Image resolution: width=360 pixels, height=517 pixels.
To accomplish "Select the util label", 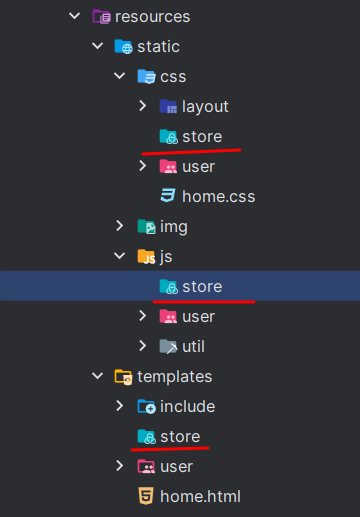I will [x=193, y=346].
